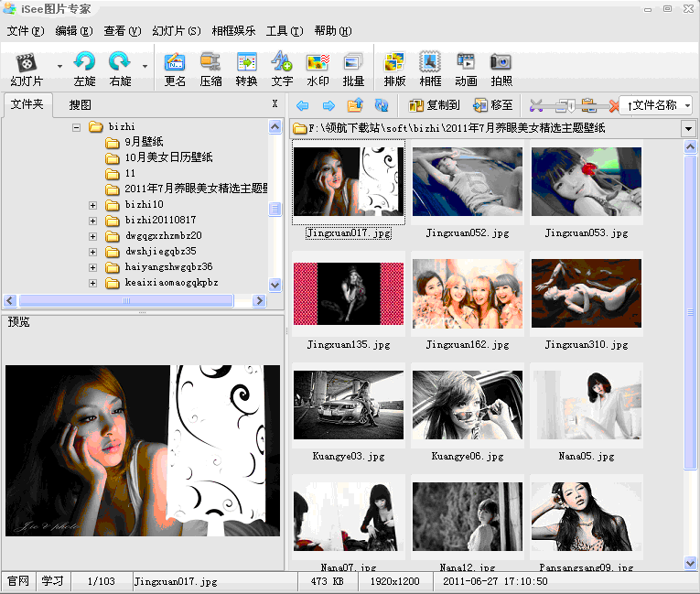Switch to the 文件夹 tab

click(x=27, y=104)
